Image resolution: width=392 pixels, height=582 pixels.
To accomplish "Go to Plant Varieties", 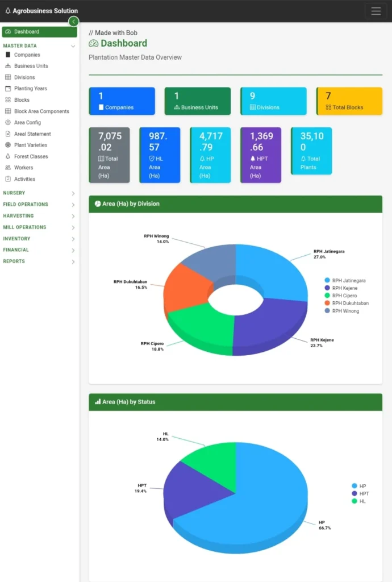I will click(x=31, y=145).
